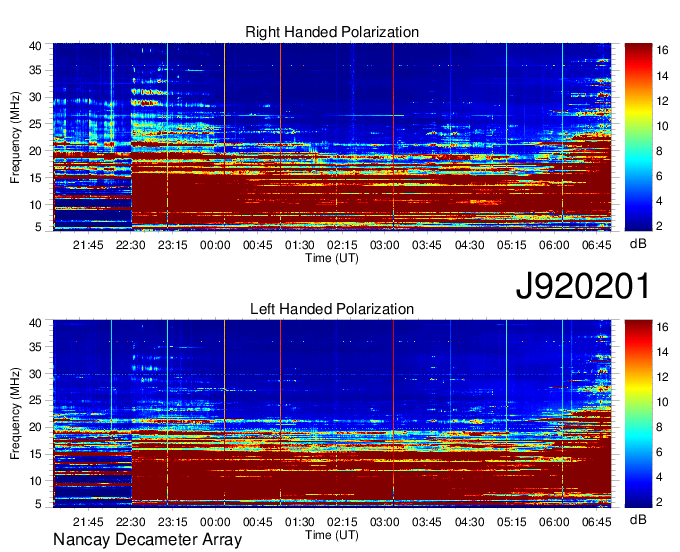Image resolution: width=680 pixels, height=552 pixels.
Task: Click the '30' frequency tick of the Right Handed plot
Action: (35, 97)
